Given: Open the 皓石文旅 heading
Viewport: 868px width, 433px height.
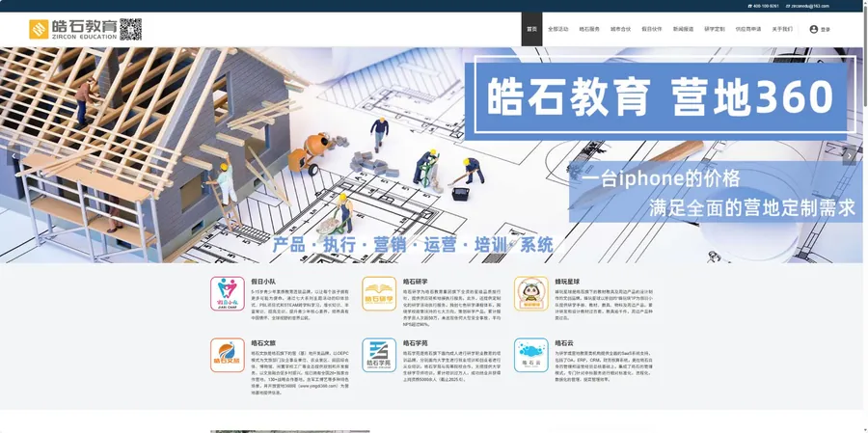Looking at the screenshot, I should (263, 342).
